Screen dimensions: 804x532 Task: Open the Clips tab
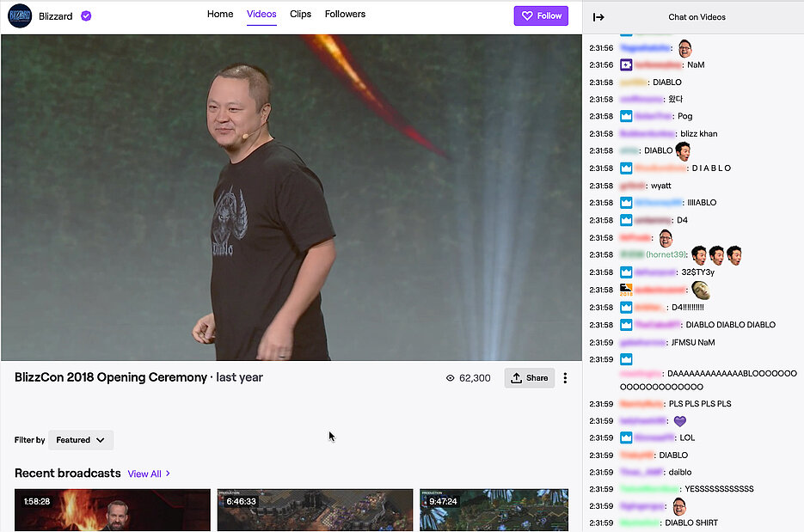coord(300,15)
